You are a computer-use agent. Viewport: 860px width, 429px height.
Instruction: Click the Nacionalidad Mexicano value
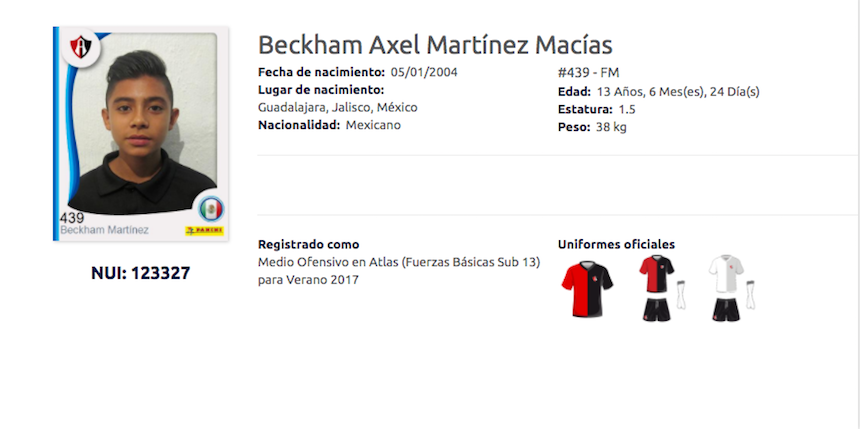(x=373, y=125)
